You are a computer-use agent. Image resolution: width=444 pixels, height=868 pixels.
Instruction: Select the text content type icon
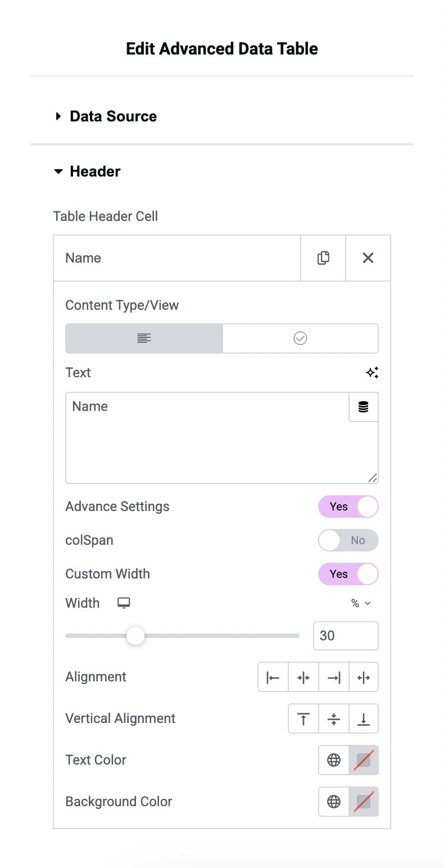(x=144, y=338)
